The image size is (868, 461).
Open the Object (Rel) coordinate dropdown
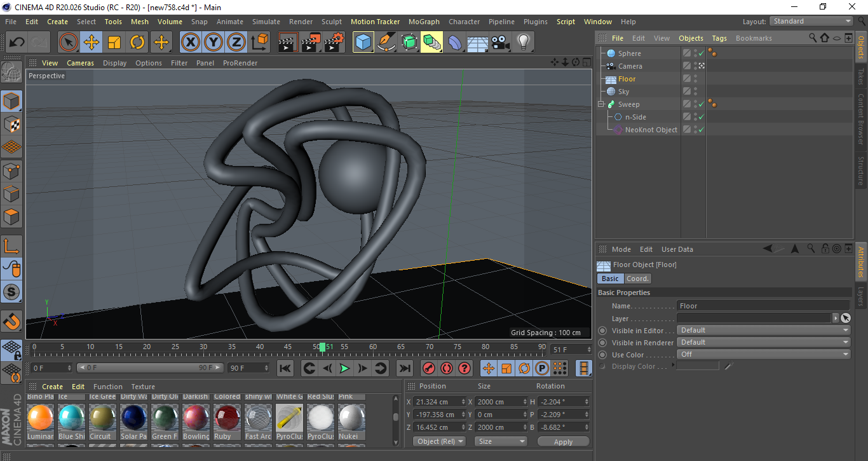439,441
